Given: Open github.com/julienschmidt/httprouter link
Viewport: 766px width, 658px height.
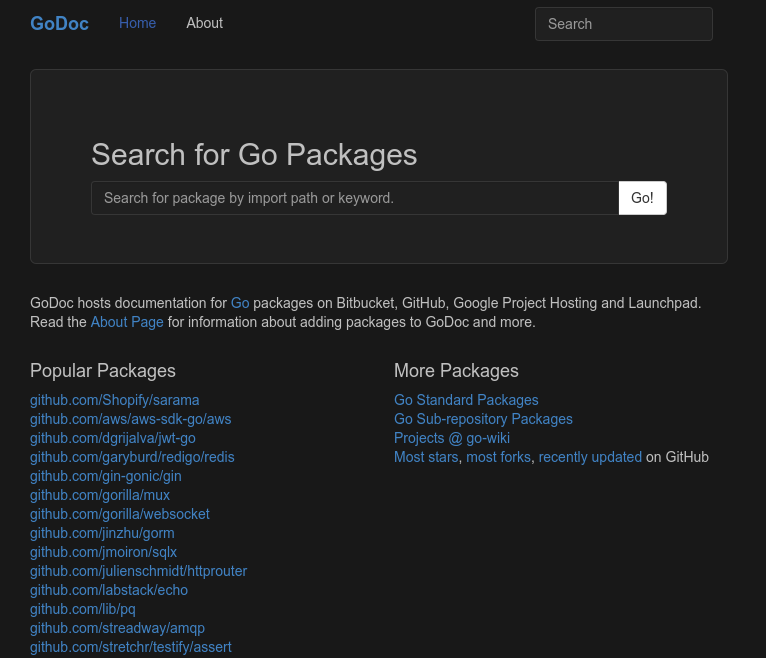Looking at the screenshot, I should [x=138, y=571].
